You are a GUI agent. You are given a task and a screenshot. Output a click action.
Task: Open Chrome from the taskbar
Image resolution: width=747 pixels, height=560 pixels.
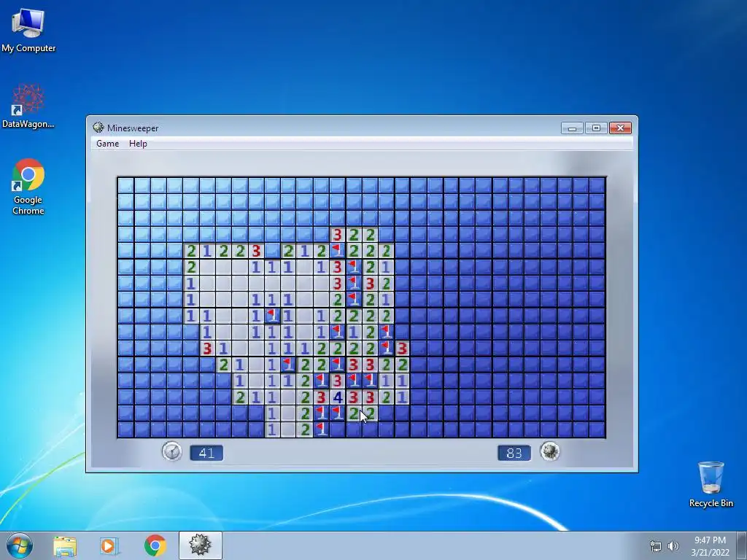coord(155,545)
